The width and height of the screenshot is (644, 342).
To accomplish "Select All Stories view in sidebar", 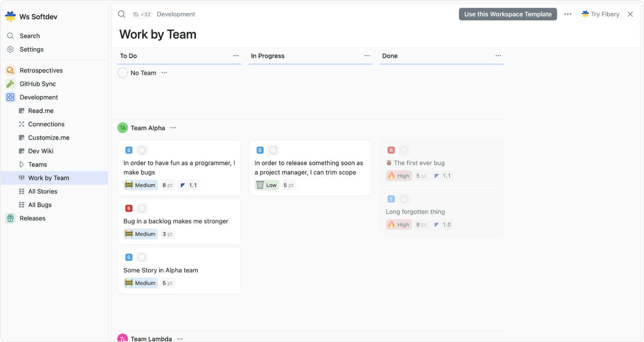I will tap(43, 191).
